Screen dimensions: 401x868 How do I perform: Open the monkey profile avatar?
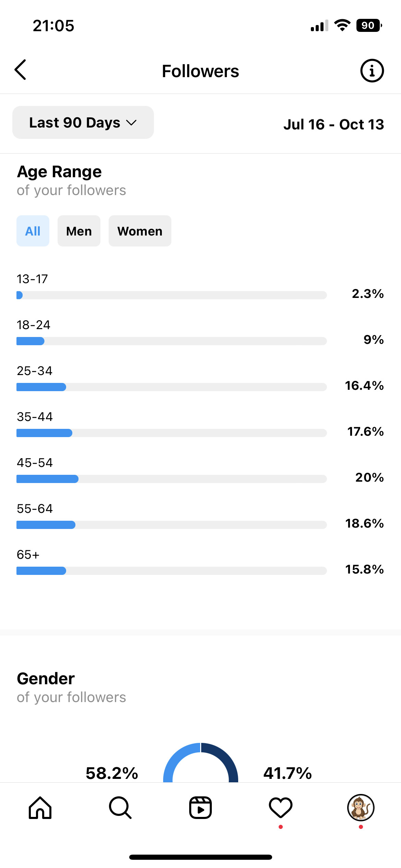coord(361,808)
